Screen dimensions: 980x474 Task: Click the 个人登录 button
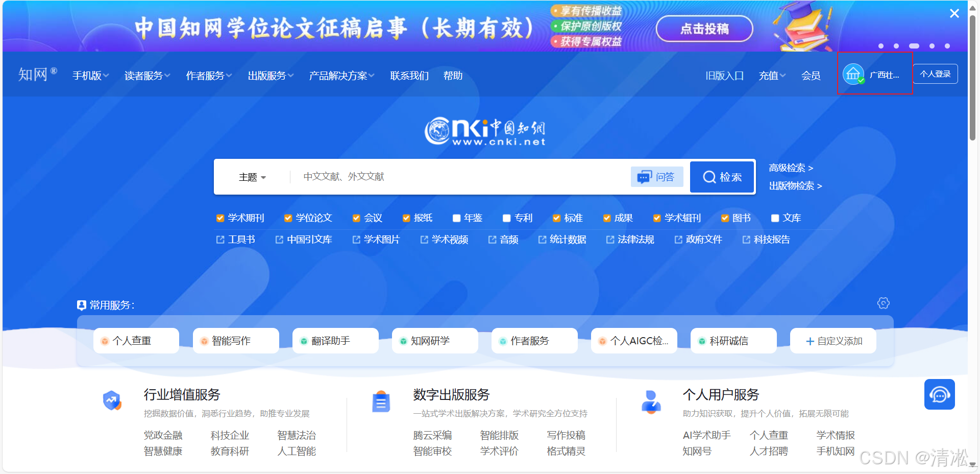[935, 74]
